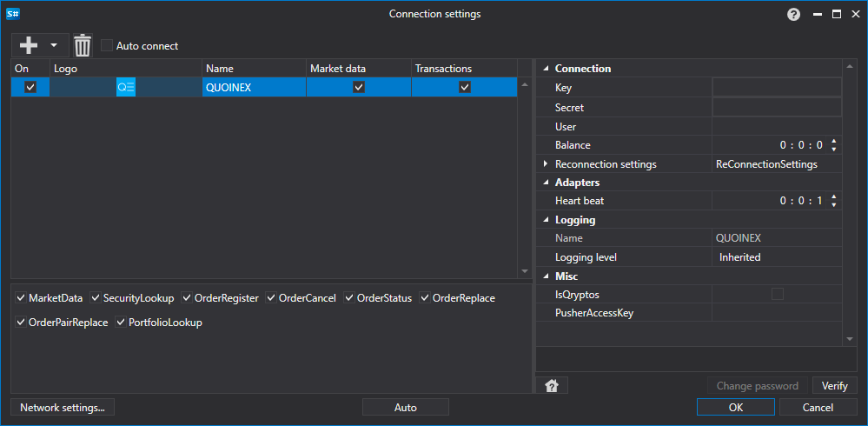The height and width of the screenshot is (426, 868).
Task: Click the Network settings... button
Action: tap(62, 407)
